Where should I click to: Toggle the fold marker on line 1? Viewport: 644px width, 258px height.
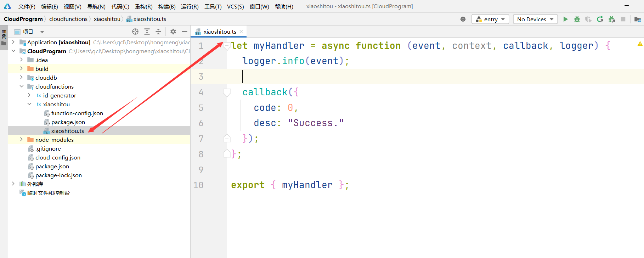tap(227, 46)
